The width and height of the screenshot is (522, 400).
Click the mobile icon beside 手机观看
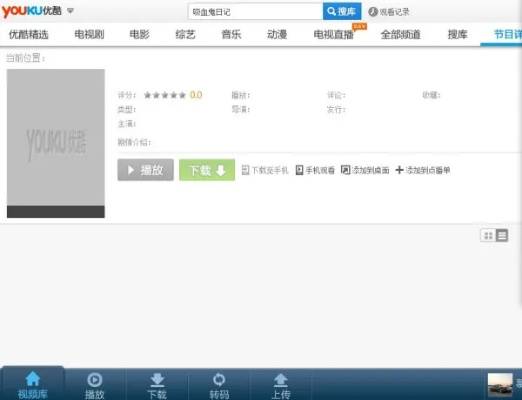299,170
